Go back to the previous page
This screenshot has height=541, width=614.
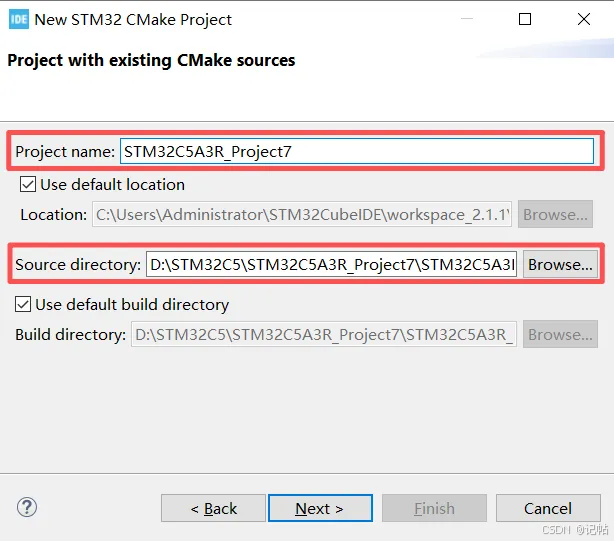coord(213,508)
